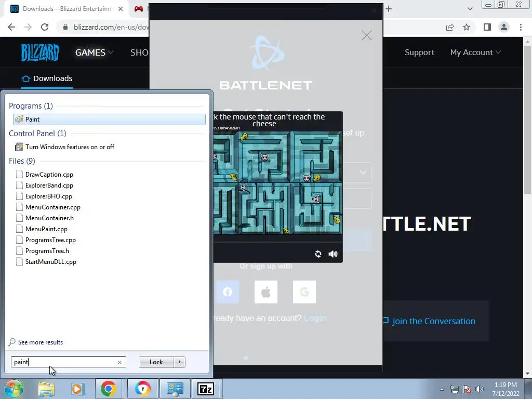The height and width of the screenshot is (399, 532).
Task: Reload the Blizzard page
Action: 45,27
